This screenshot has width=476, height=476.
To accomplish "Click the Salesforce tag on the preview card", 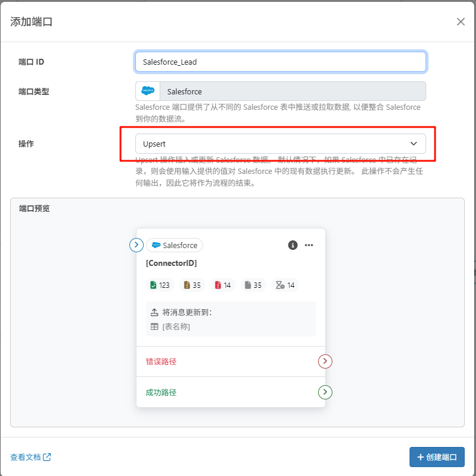I will [x=174, y=245].
